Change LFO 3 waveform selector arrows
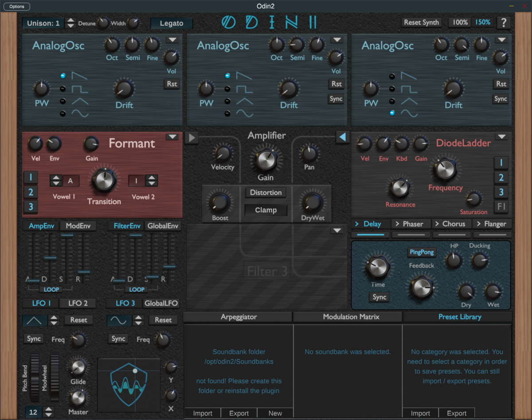This screenshot has width=532, height=420. click(x=138, y=320)
